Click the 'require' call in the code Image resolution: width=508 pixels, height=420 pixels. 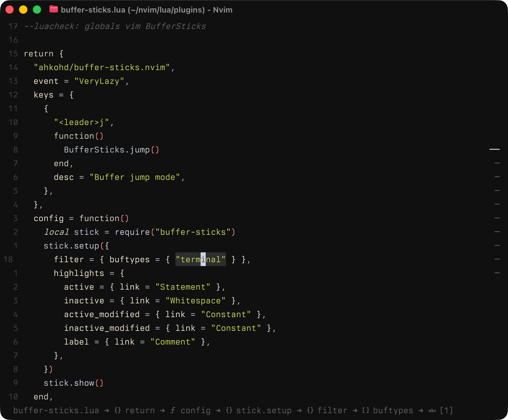132,232
